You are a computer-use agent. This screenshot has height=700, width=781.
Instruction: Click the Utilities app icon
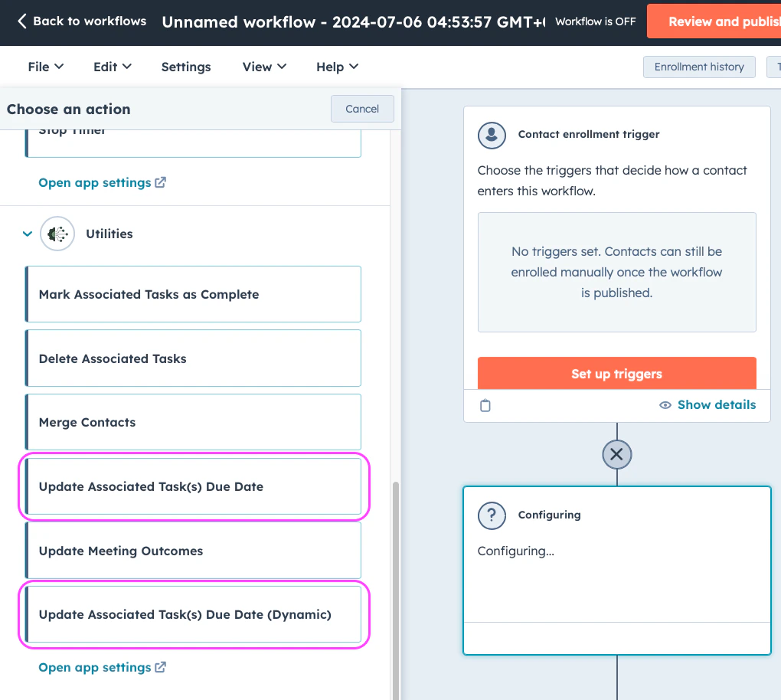point(57,234)
